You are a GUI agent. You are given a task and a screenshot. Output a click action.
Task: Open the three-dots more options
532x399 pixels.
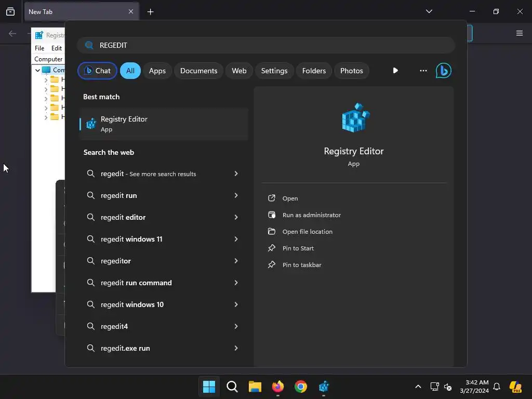click(423, 71)
